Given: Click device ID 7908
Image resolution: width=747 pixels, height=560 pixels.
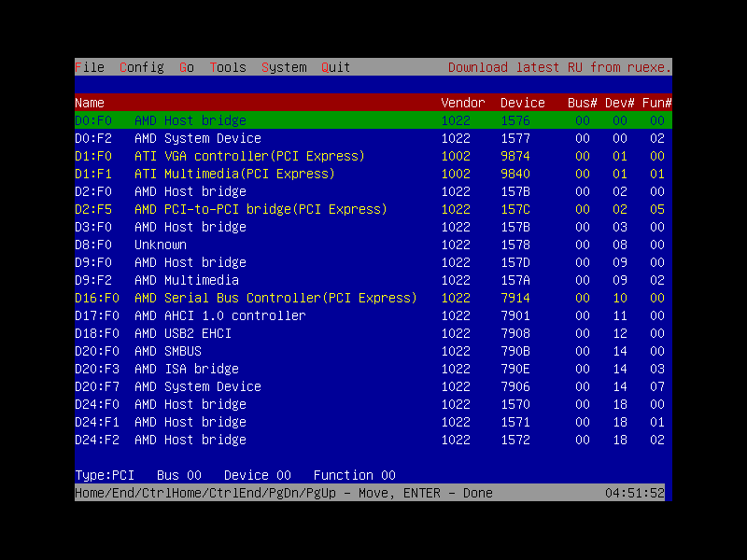Looking at the screenshot, I should (x=515, y=333).
